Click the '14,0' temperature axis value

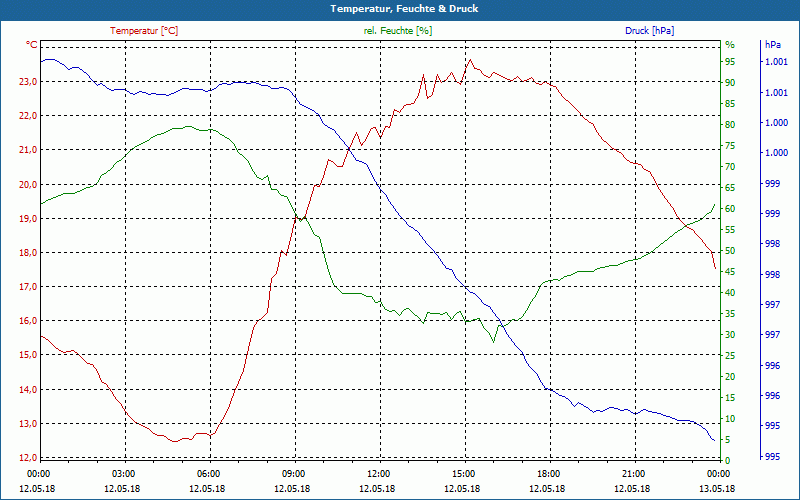pyautogui.click(x=28, y=390)
